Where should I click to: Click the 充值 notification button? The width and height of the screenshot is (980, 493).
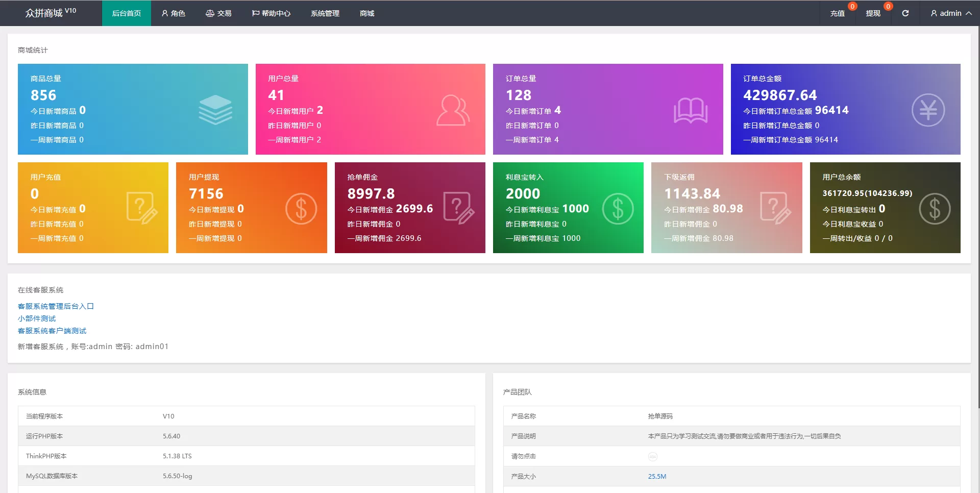tap(837, 13)
